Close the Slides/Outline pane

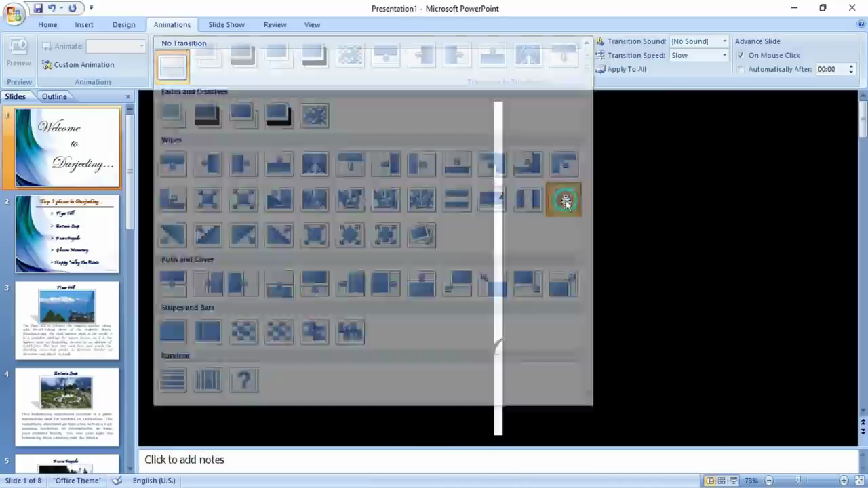tap(128, 97)
